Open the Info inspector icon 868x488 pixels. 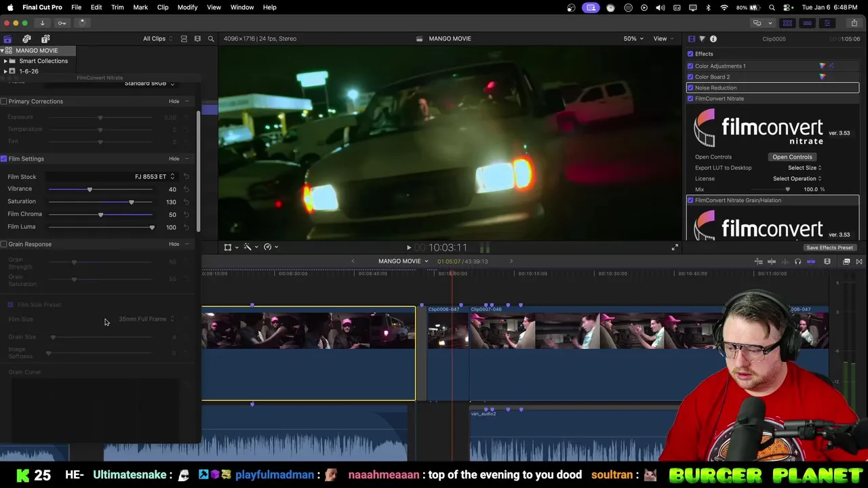[x=713, y=39]
